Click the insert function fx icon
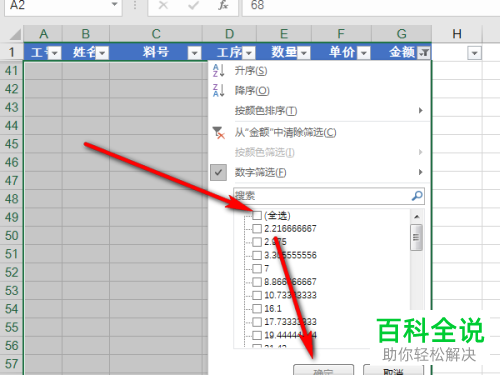 223,5
